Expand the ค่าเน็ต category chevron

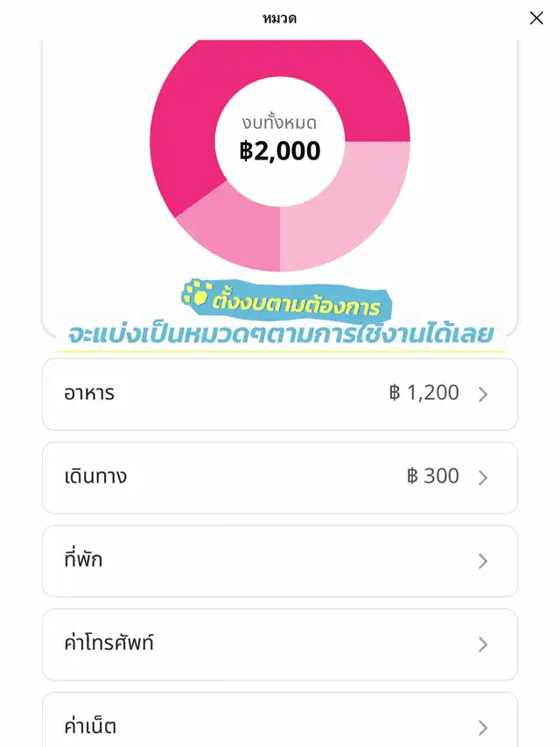tap(483, 728)
